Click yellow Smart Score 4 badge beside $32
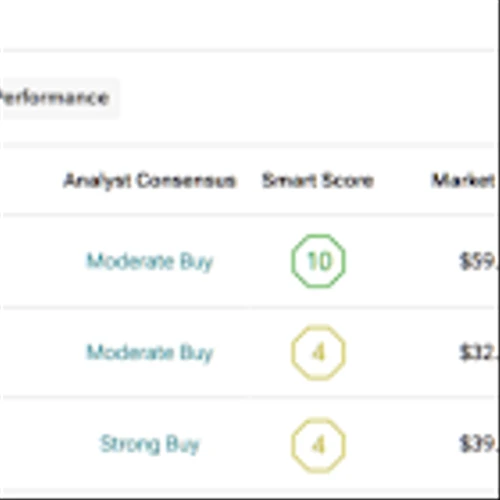This screenshot has height=500, width=500. [319, 353]
